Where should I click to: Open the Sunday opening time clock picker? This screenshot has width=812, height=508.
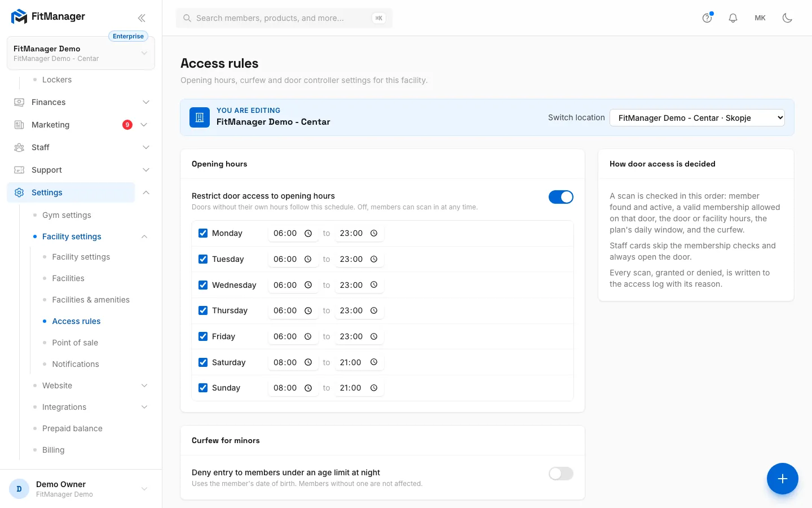click(x=308, y=388)
